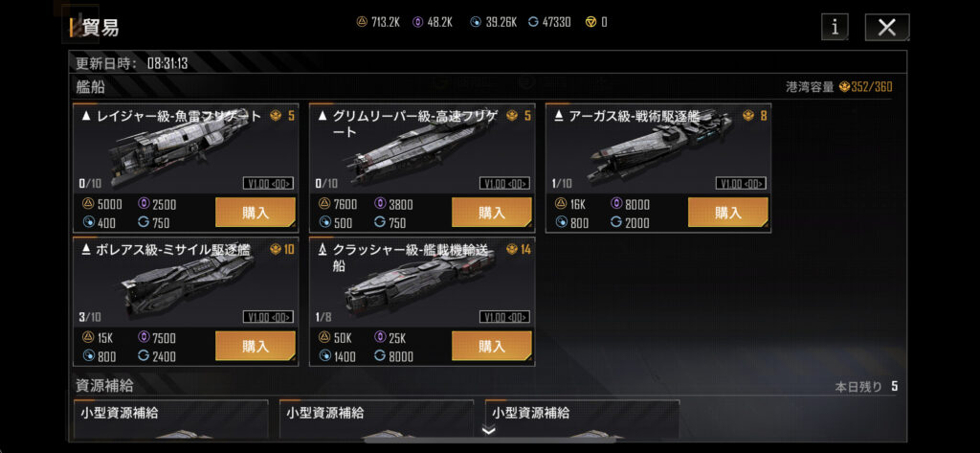Click the circular currency icon showing 47330
This screenshot has height=453, width=980.
pyautogui.click(x=533, y=23)
